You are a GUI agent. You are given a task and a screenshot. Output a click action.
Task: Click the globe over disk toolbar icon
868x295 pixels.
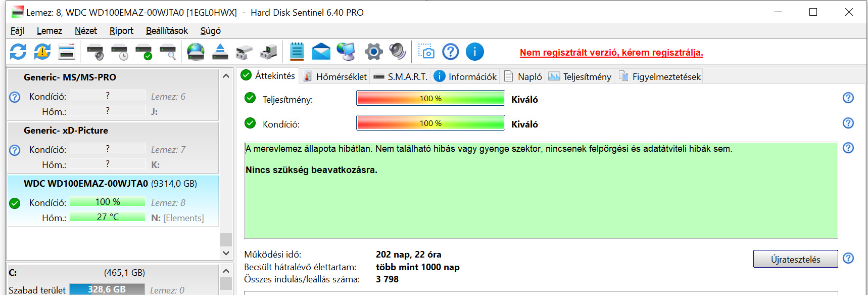[x=196, y=52]
